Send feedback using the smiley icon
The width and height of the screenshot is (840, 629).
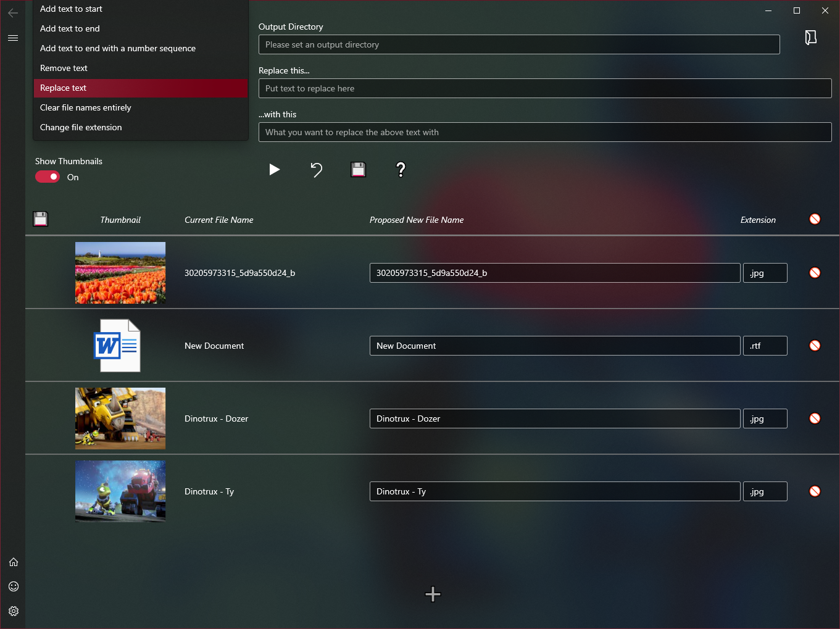[14, 586]
